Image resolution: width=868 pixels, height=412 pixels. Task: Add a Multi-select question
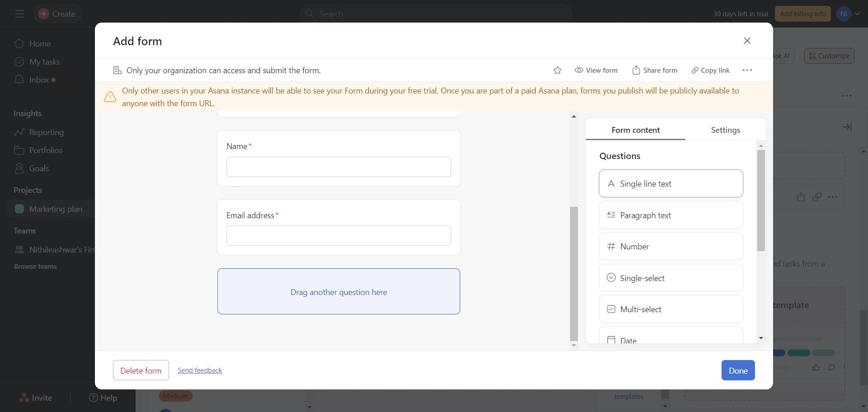point(670,309)
